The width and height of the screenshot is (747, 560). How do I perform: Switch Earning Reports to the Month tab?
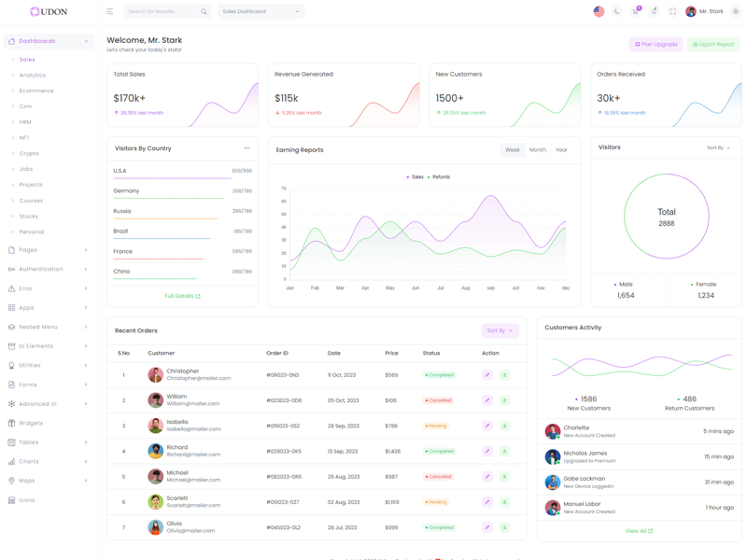click(x=538, y=149)
